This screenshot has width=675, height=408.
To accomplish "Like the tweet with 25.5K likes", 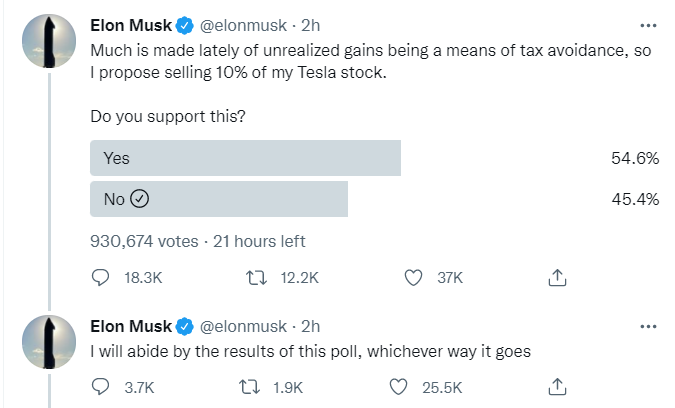I will 398,387.
